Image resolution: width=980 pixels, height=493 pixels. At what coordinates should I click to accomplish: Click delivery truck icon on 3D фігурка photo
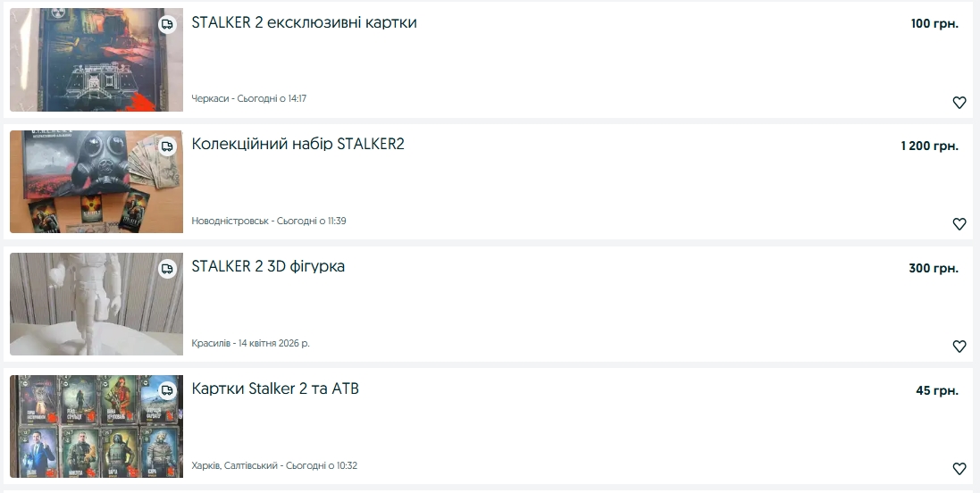click(x=167, y=269)
